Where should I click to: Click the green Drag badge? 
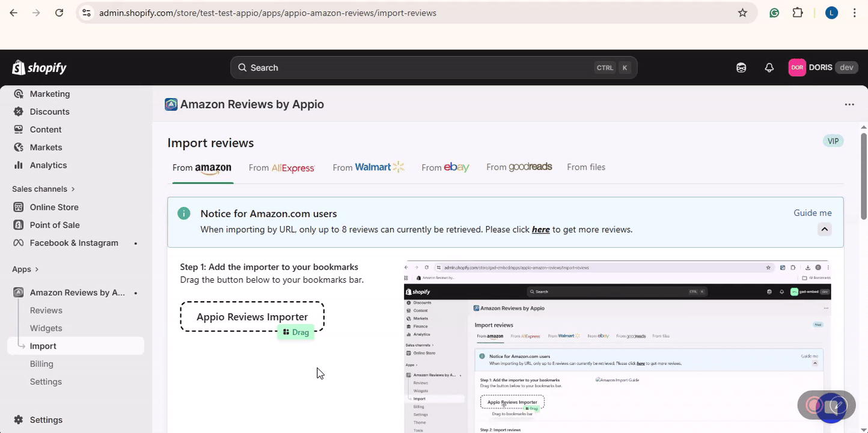(296, 332)
